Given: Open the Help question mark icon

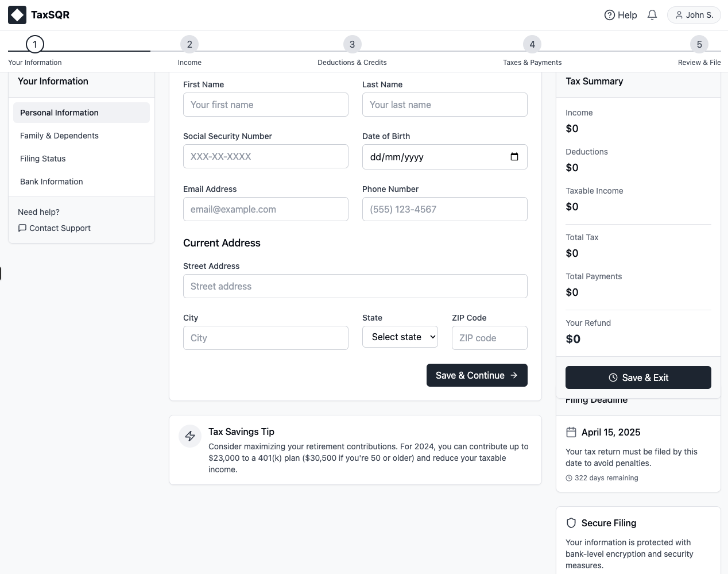Looking at the screenshot, I should click(x=610, y=15).
